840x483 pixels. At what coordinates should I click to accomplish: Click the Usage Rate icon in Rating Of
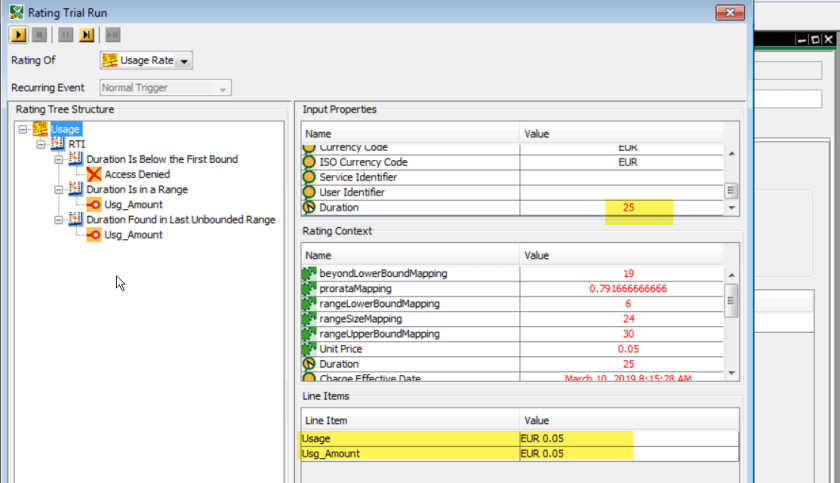[109, 61]
